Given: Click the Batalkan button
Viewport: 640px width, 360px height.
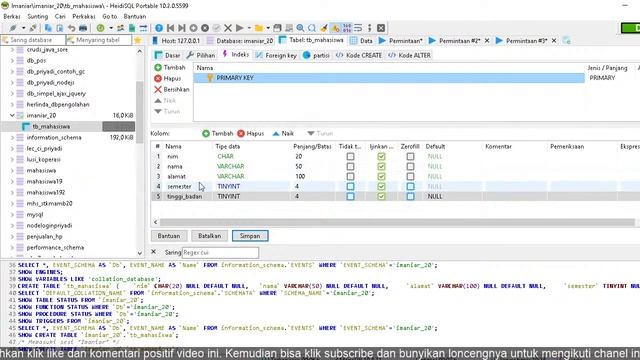Looking at the screenshot, I should [x=209, y=236].
